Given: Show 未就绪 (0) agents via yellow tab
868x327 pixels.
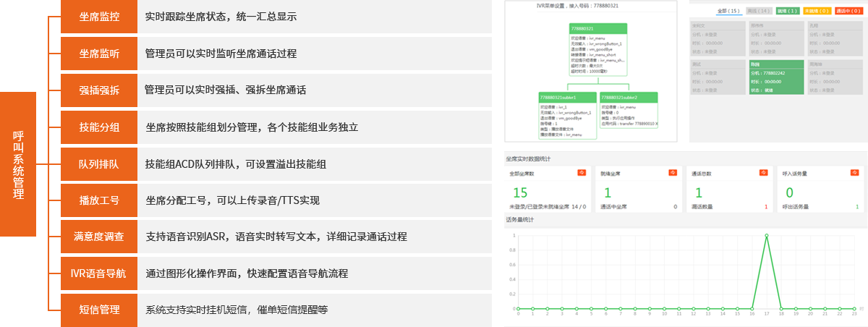Looking at the screenshot, I should point(817,11).
